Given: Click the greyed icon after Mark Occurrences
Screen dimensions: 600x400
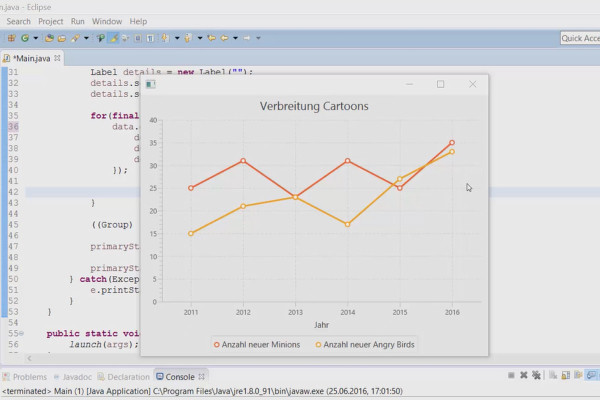Looking at the screenshot, I should (x=126, y=38).
